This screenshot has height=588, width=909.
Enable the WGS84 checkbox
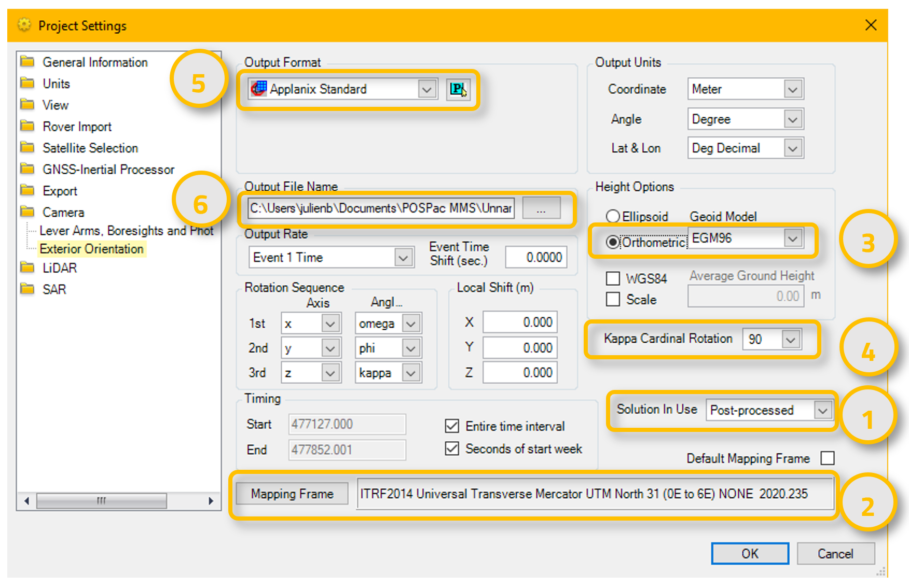coord(613,278)
